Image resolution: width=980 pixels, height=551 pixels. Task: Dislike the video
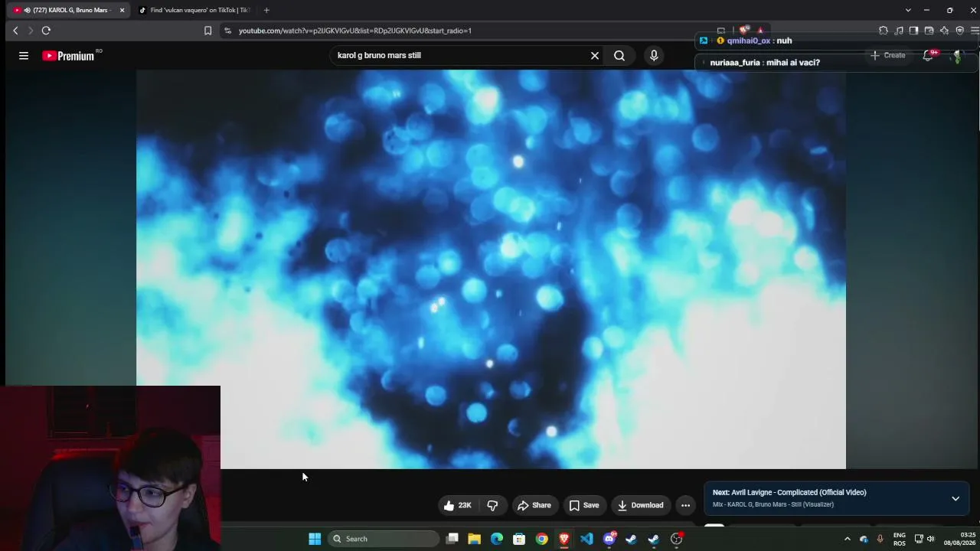492,505
